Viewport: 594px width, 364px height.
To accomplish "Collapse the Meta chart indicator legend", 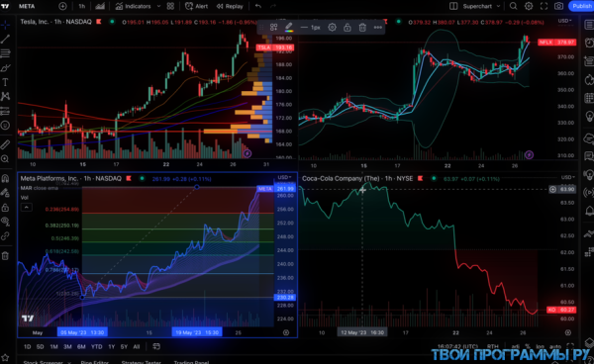I will coord(26,208).
